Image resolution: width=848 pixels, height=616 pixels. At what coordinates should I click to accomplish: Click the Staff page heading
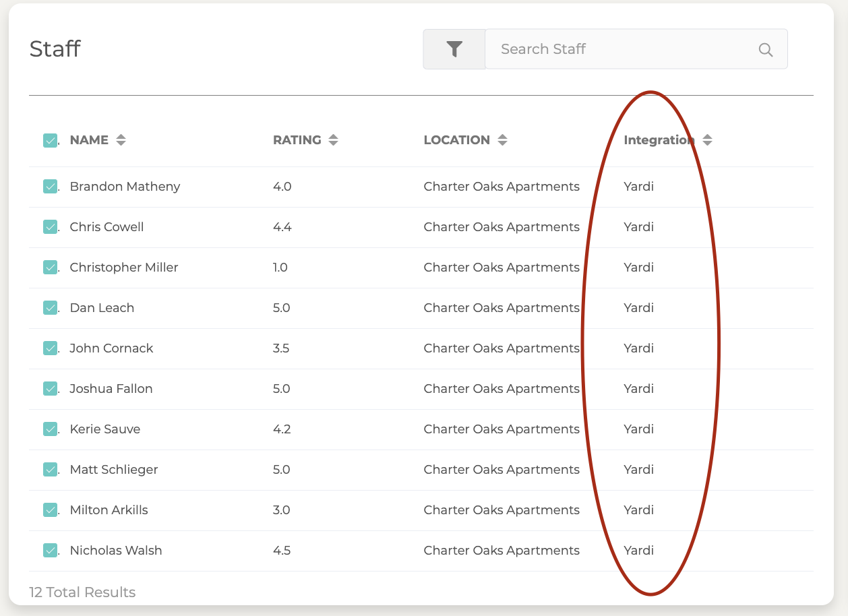55,49
